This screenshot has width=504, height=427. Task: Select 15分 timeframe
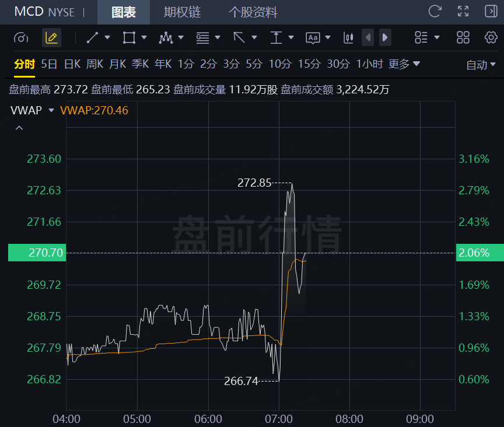tap(309, 64)
